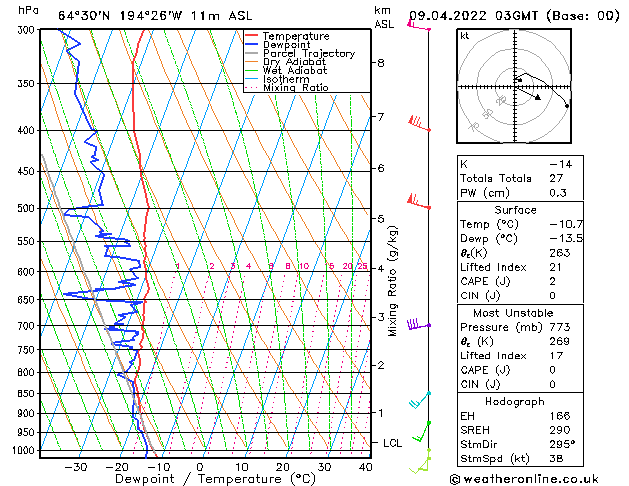Click the '8' km altitude tick label
629x486 pixels.
pyautogui.click(x=380, y=63)
